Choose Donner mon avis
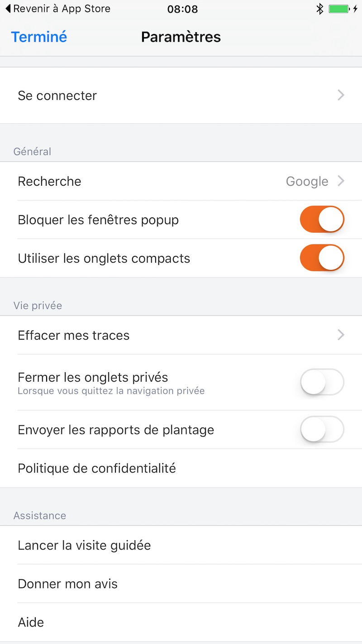Viewport: 362px width, 644px height. coord(68,584)
